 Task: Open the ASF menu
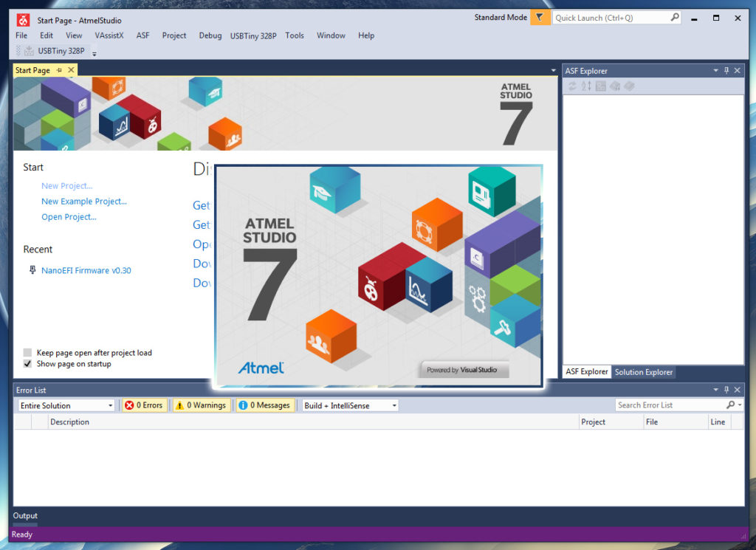142,35
